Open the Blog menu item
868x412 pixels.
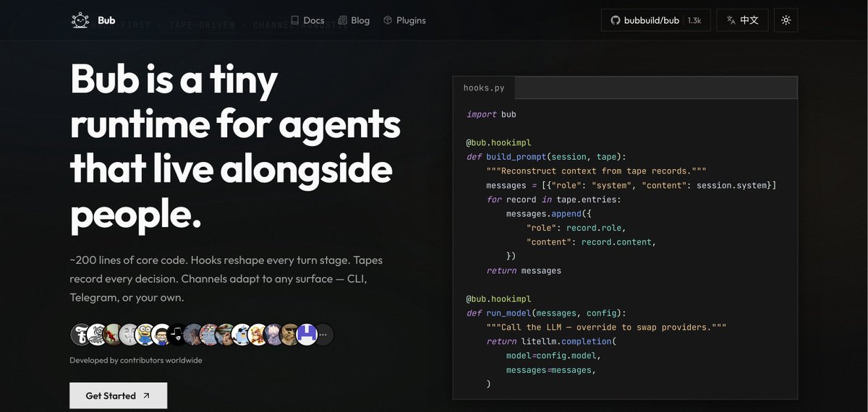354,20
